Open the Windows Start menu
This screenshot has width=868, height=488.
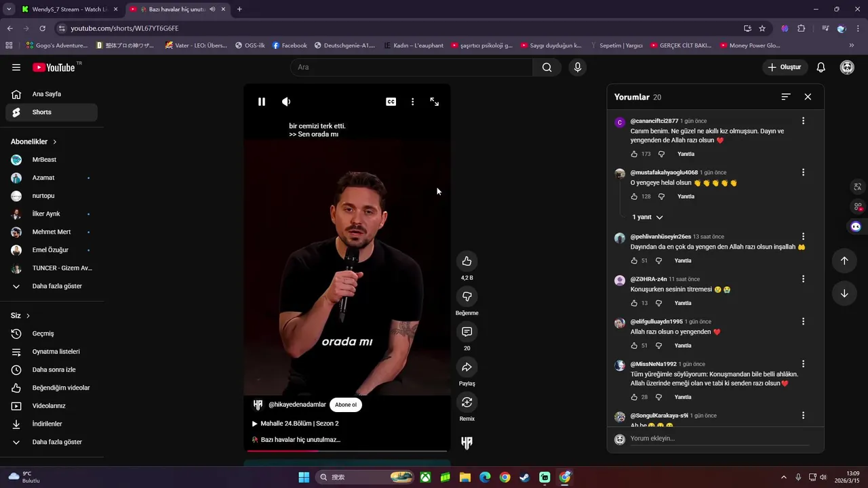point(304,477)
